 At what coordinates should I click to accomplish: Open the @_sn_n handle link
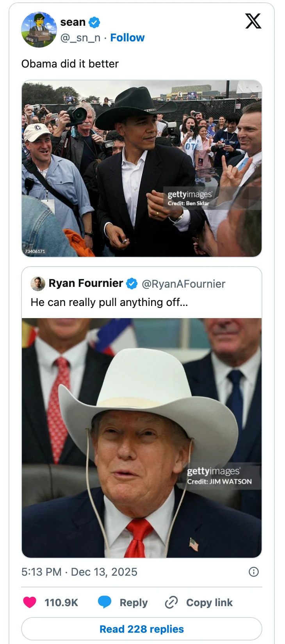(x=80, y=37)
